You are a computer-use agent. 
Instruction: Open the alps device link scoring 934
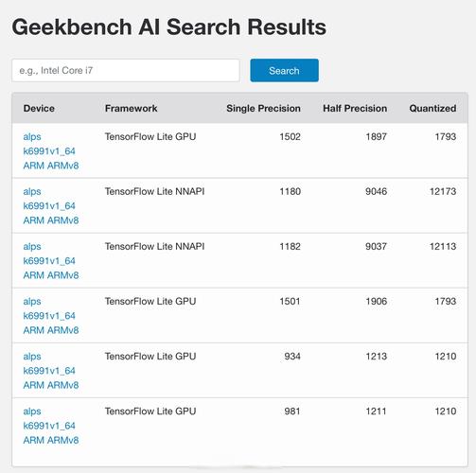[x=51, y=371]
